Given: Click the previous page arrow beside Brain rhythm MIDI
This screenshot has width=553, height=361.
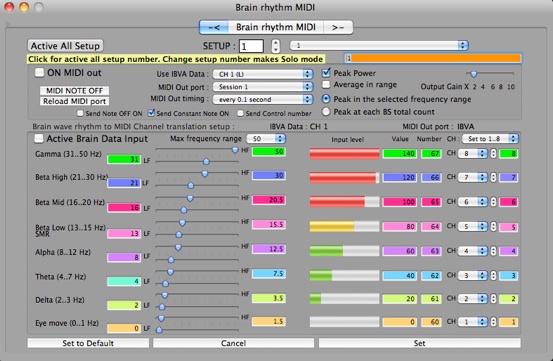Looking at the screenshot, I should pos(214,27).
